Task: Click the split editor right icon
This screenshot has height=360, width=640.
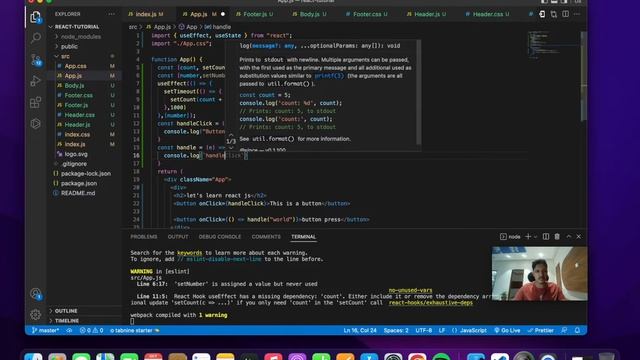Action: (565, 14)
